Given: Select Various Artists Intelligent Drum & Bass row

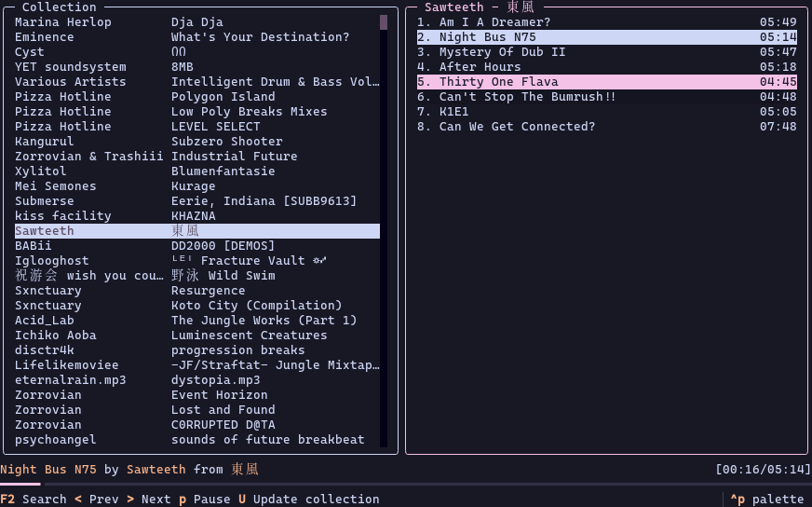Looking at the screenshot, I should tap(196, 82).
